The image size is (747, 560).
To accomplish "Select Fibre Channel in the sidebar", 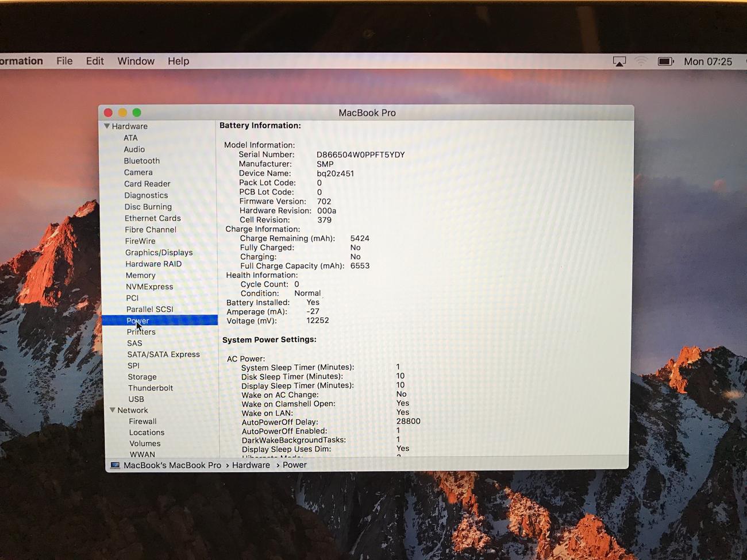I will pyautogui.click(x=151, y=230).
